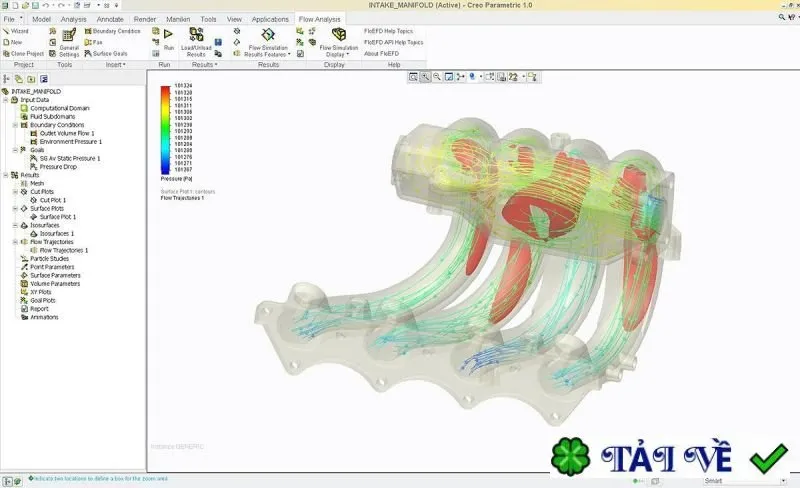
Task: Collapse the Cut Plots node
Action: 15,192
